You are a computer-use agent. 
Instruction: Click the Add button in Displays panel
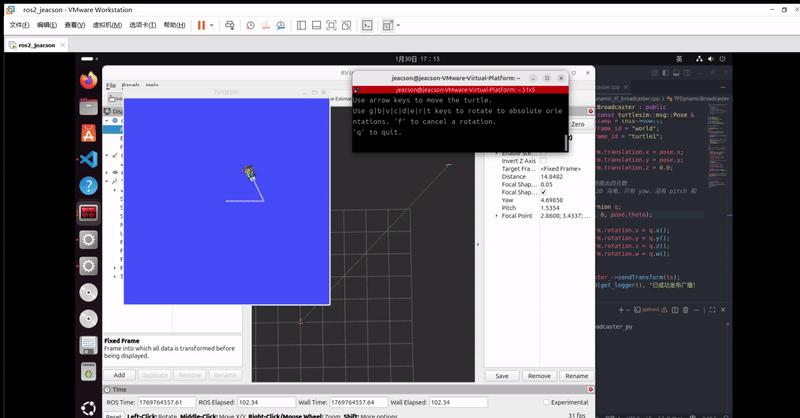119,375
